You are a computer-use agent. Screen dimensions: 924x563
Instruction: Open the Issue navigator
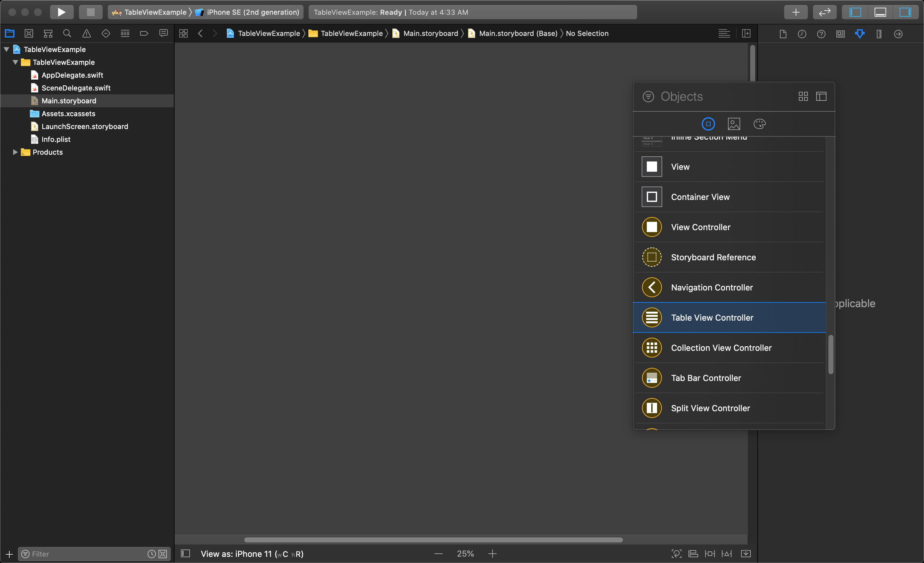(87, 33)
